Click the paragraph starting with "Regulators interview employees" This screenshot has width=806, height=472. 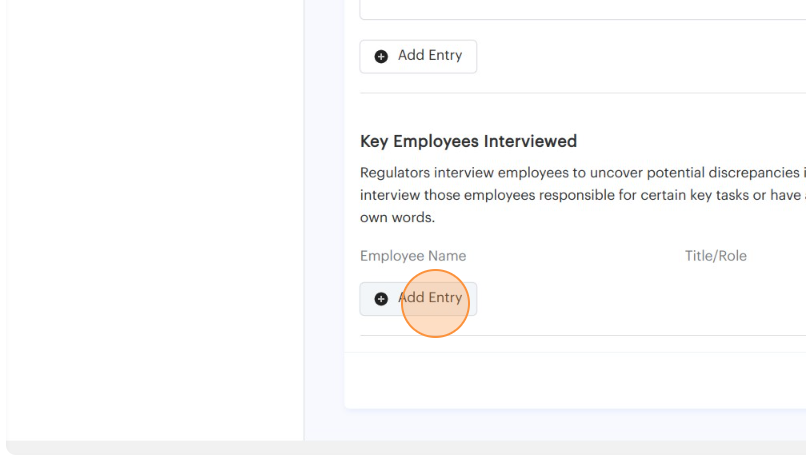(x=582, y=171)
